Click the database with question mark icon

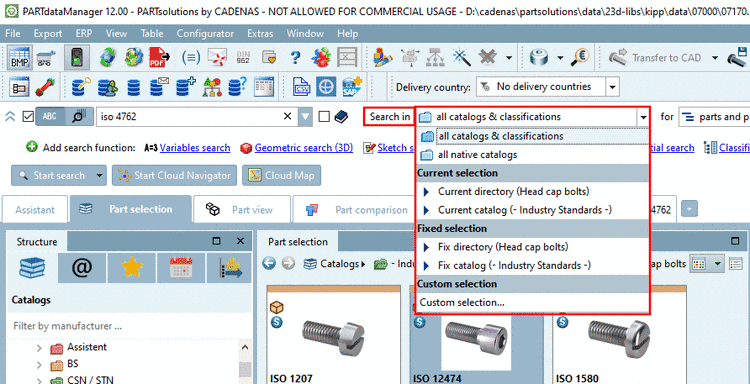point(237,87)
